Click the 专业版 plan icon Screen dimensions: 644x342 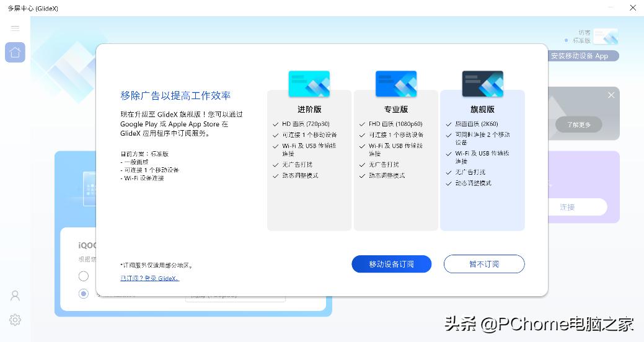click(396, 84)
